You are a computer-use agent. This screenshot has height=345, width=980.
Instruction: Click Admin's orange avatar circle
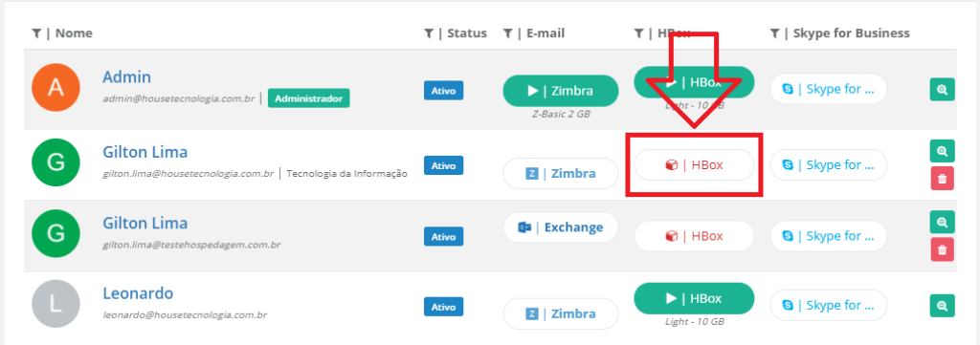coord(56,89)
